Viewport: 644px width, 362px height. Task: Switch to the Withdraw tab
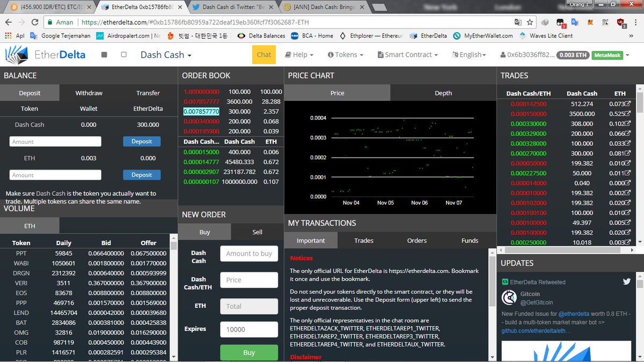tap(89, 93)
